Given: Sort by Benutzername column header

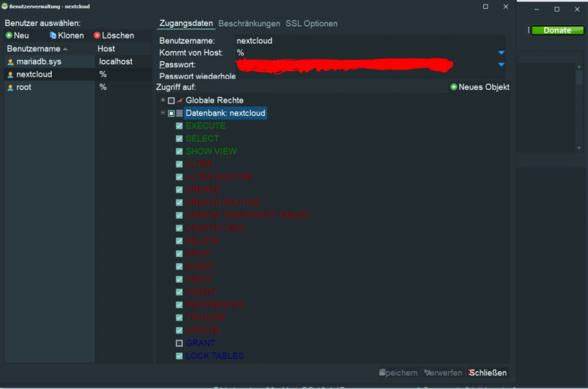Looking at the screenshot, I should tap(49, 49).
